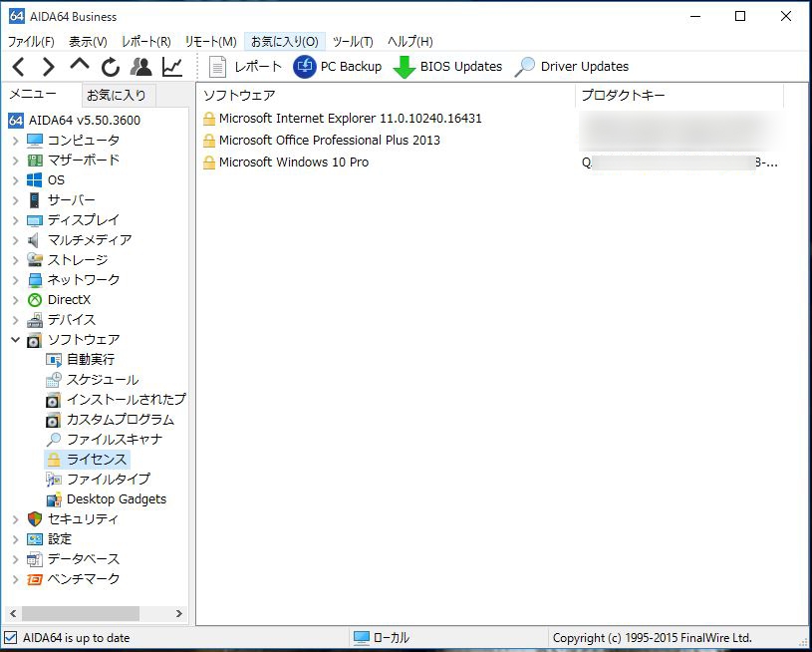Open the お気に入り(O) menu
Image resolution: width=812 pixels, height=652 pixels.
[284, 42]
